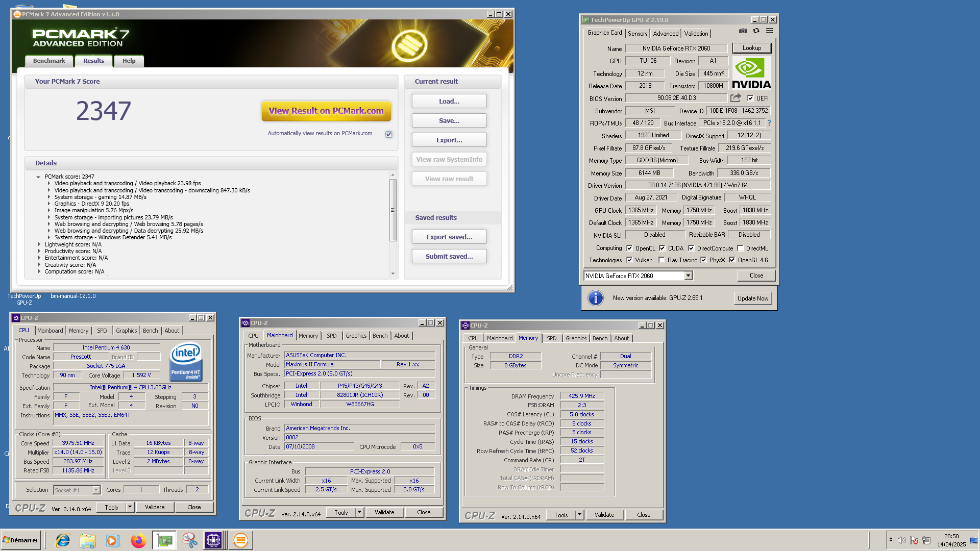Toggle the DirectCompute checkbox
Screen dimensions: 980x551
tap(691, 248)
